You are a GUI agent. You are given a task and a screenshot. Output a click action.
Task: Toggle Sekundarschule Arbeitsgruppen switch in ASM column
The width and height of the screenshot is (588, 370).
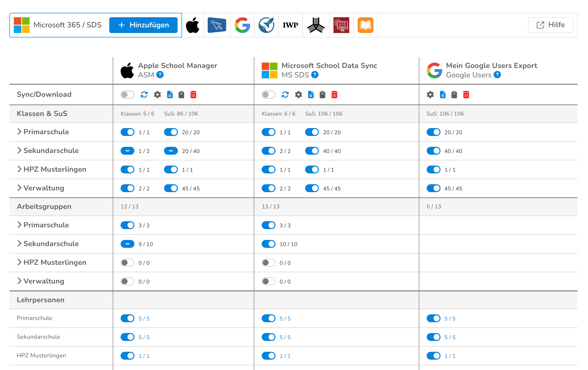(127, 244)
